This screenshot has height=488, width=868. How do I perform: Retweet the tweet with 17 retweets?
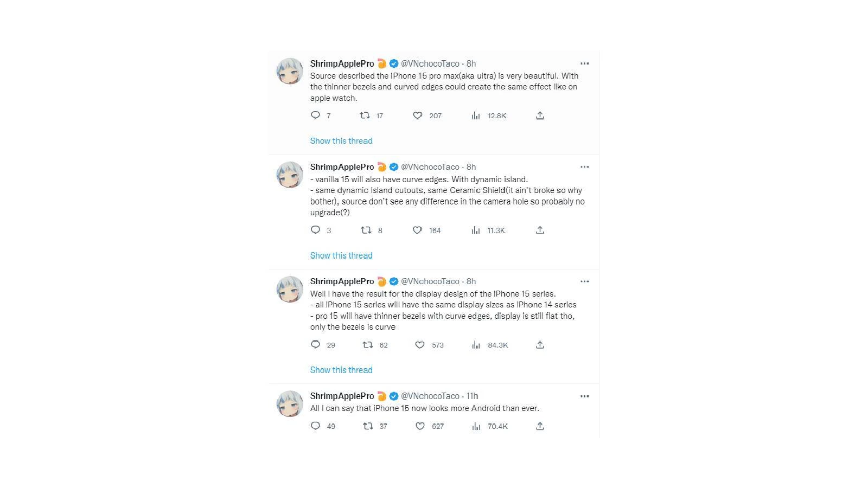365,115
